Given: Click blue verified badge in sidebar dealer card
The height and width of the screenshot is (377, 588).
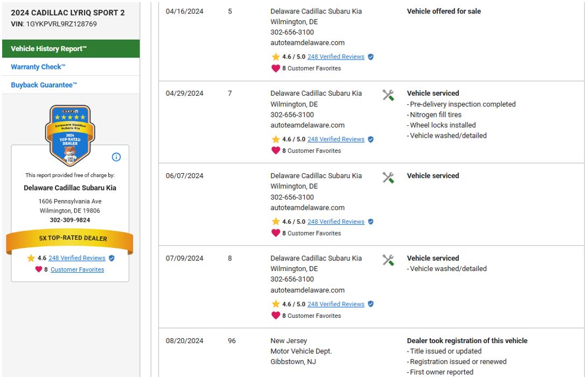Looking at the screenshot, I should coord(111,258).
